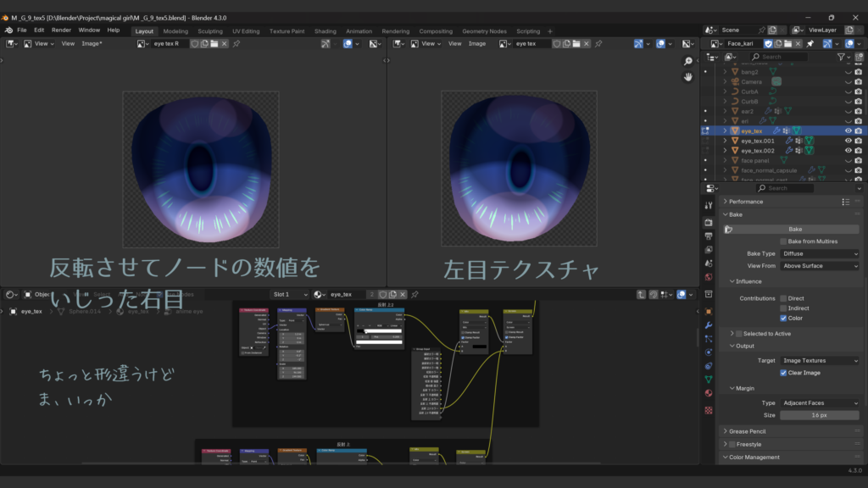The width and height of the screenshot is (868, 488).
Task: Open the Material properties tab icon
Action: pyautogui.click(x=709, y=393)
